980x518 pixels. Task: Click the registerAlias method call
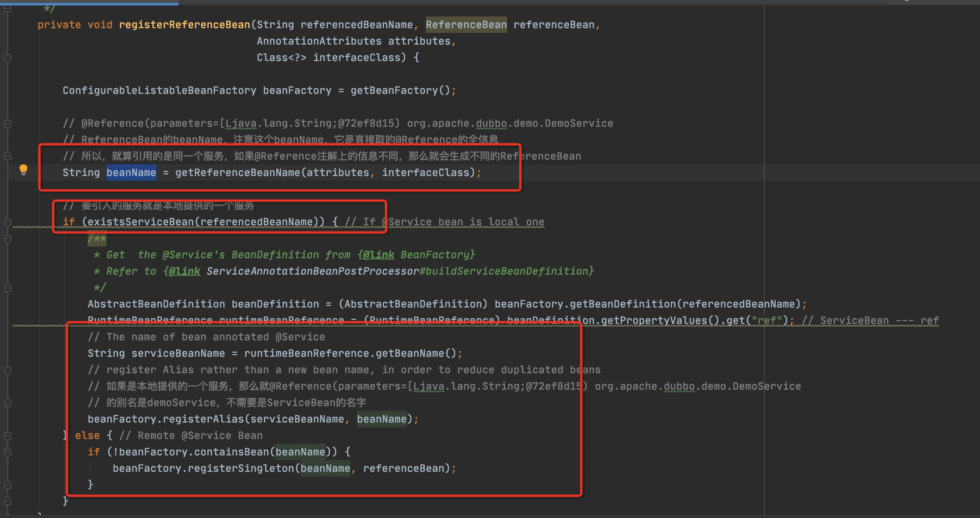coord(203,419)
